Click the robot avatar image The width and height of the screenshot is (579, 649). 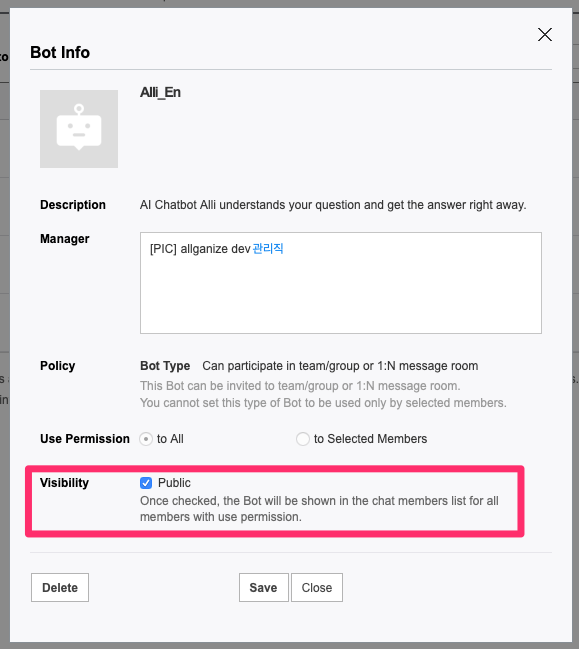(79, 129)
